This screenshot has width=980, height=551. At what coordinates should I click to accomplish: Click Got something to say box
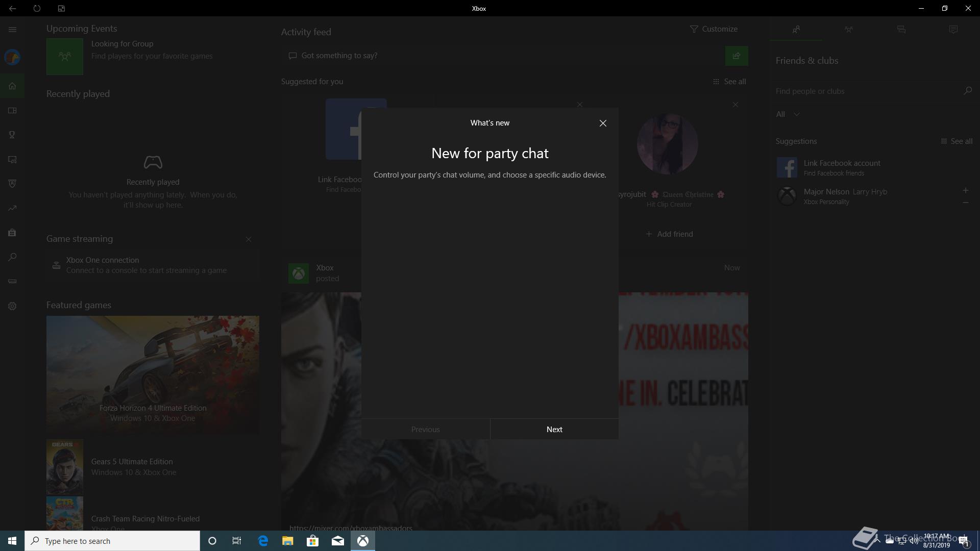tap(502, 56)
